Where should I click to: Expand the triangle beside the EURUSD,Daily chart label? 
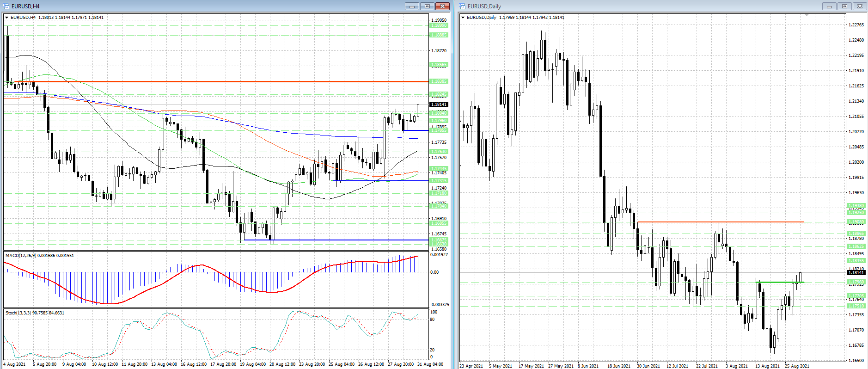point(463,18)
